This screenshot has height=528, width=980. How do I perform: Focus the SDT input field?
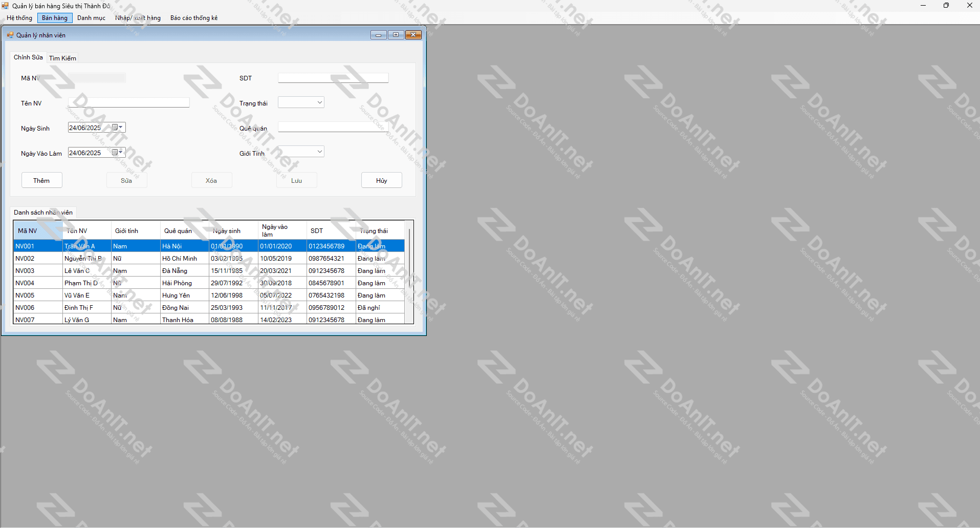tap(333, 78)
